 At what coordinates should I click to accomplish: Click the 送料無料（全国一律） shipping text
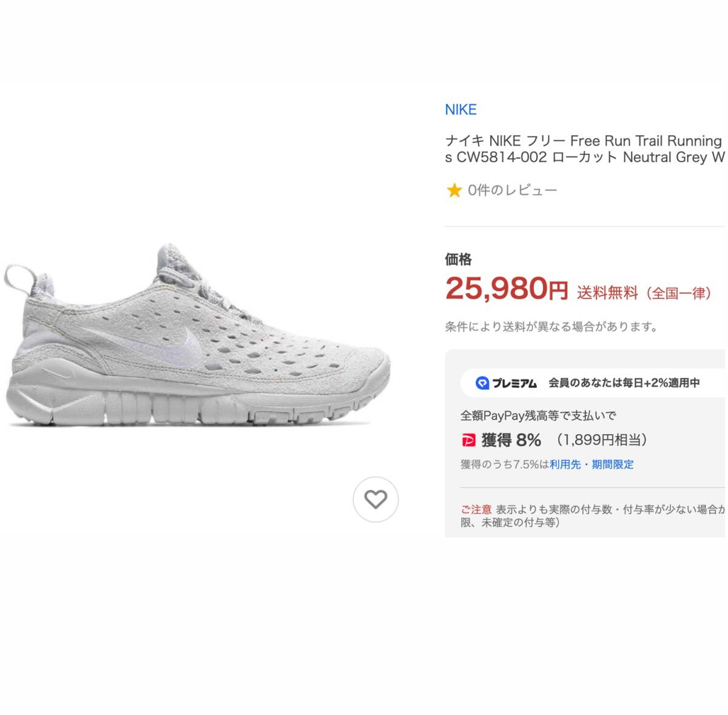[644, 294]
